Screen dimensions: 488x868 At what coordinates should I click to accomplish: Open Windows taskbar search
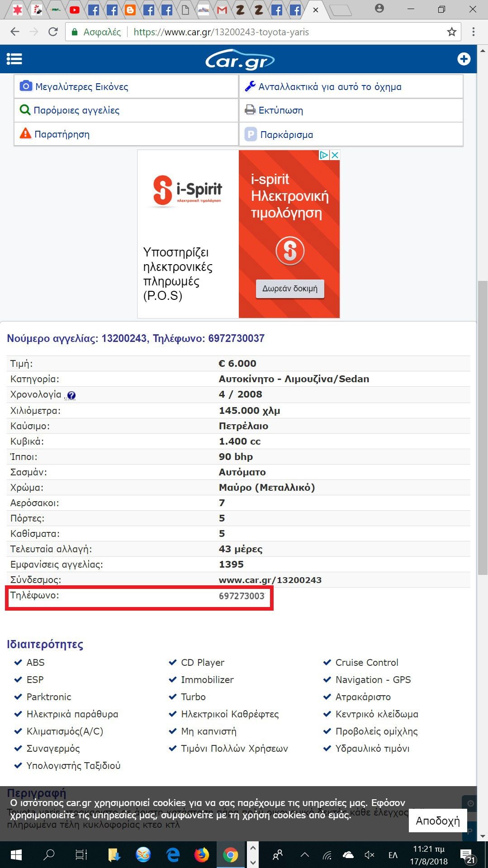[x=48, y=855]
